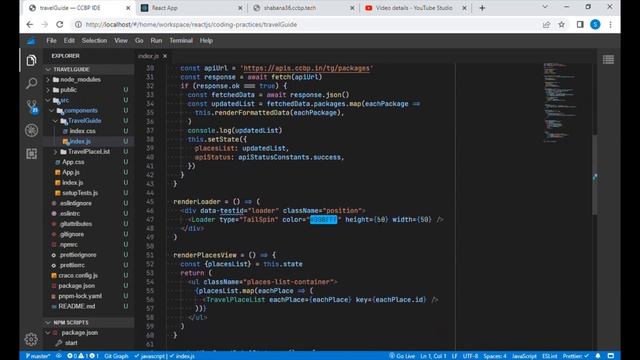
Task: Open the Terminal menu
Action: (181, 41)
